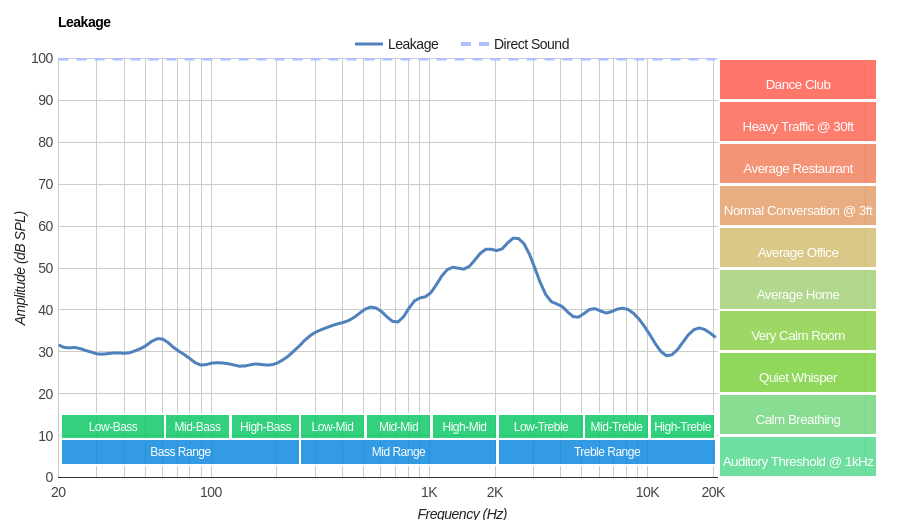This screenshot has width=900, height=520.
Task: Click the Leakage chart title
Action: 84,22
